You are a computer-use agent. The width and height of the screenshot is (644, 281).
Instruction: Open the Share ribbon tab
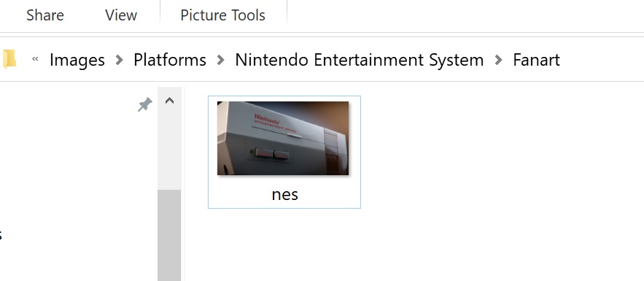[44, 15]
